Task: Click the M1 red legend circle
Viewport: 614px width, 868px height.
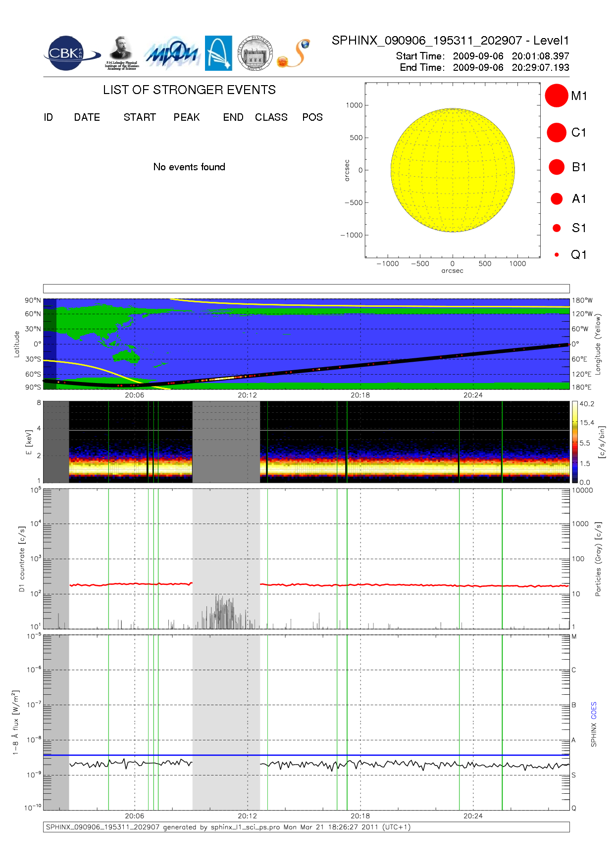Action: point(556,96)
